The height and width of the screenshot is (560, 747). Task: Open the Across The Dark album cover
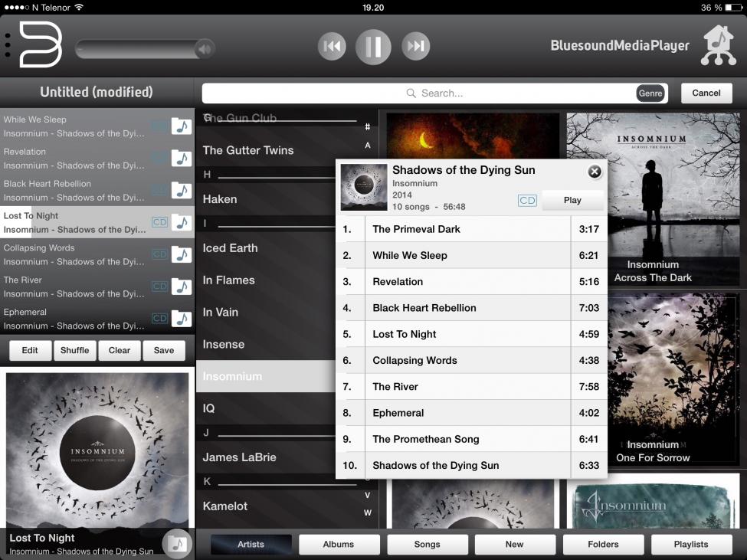click(653, 199)
